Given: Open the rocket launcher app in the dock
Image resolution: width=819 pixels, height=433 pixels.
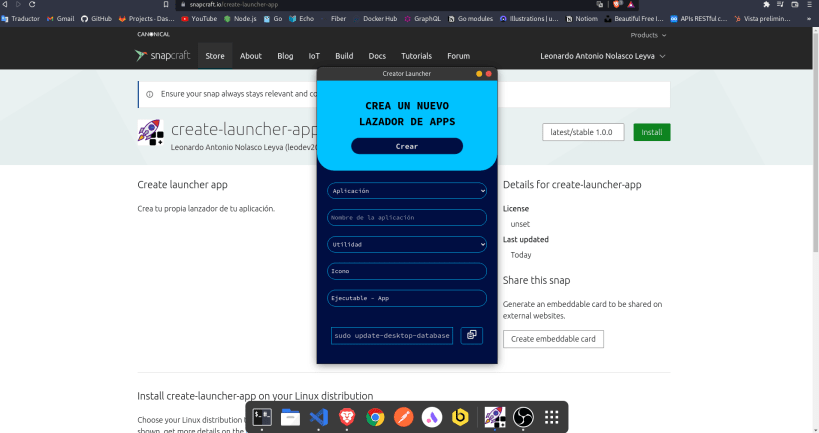Looking at the screenshot, I should tap(495, 417).
